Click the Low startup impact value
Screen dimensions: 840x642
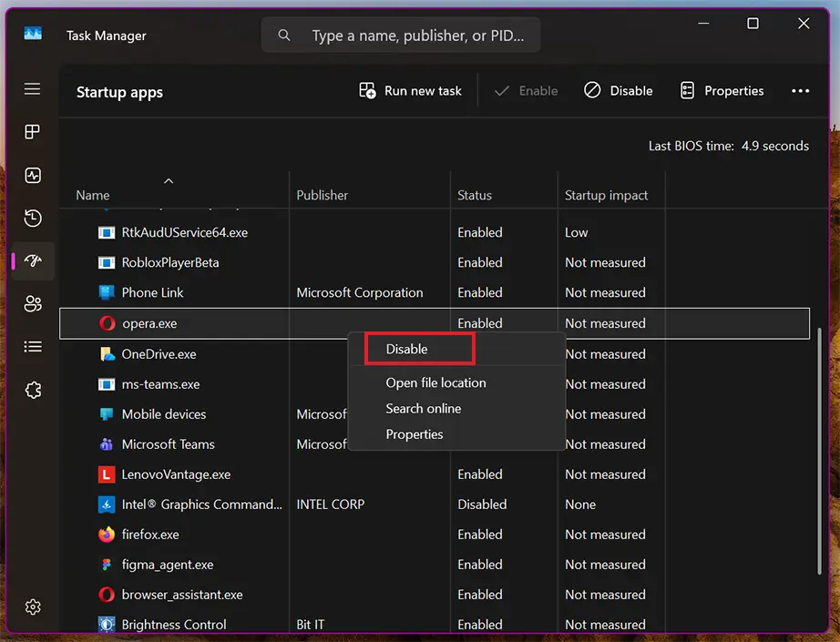click(x=576, y=232)
